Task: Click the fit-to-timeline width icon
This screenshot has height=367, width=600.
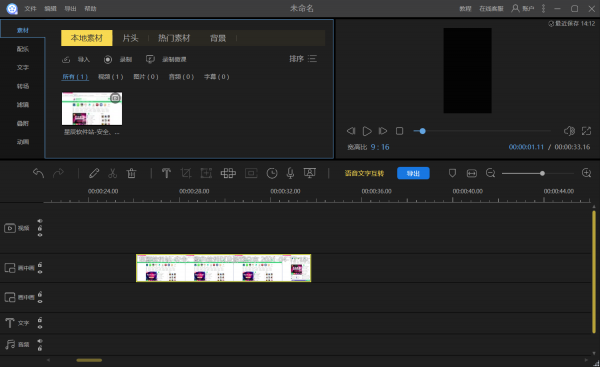Action: pyautogui.click(x=471, y=173)
